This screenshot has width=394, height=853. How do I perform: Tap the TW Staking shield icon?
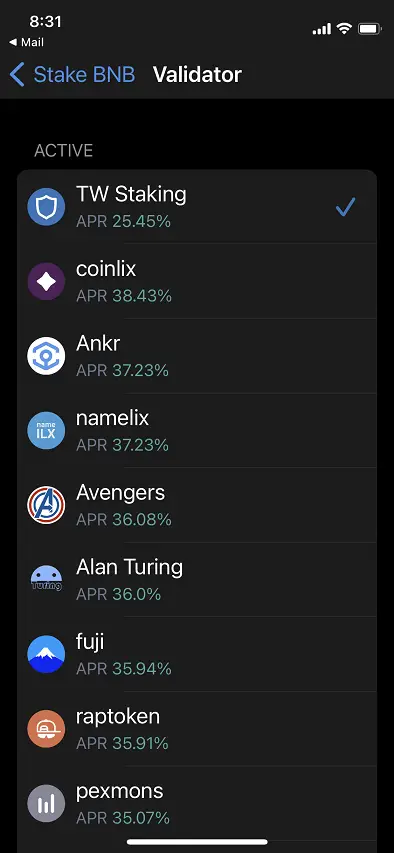46,207
